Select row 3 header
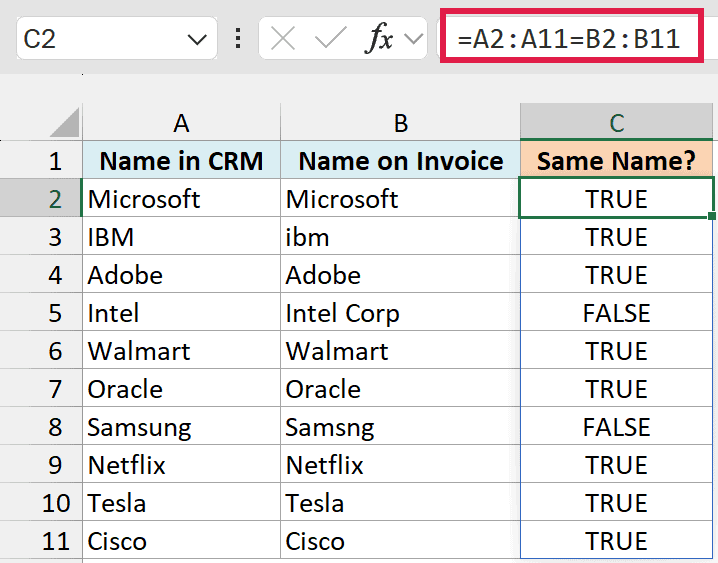This screenshot has width=718, height=563. [x=41, y=237]
